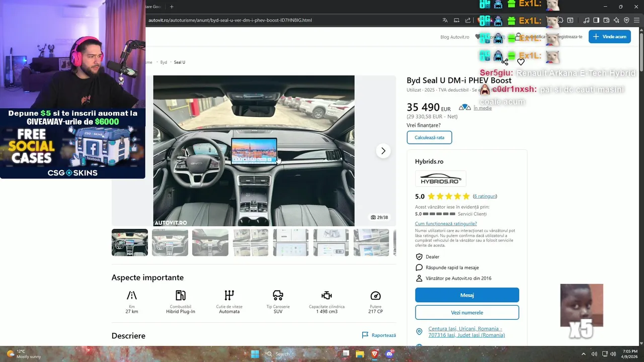Click the Raportează link
Screen dimensions: 644x362
pos(383,335)
